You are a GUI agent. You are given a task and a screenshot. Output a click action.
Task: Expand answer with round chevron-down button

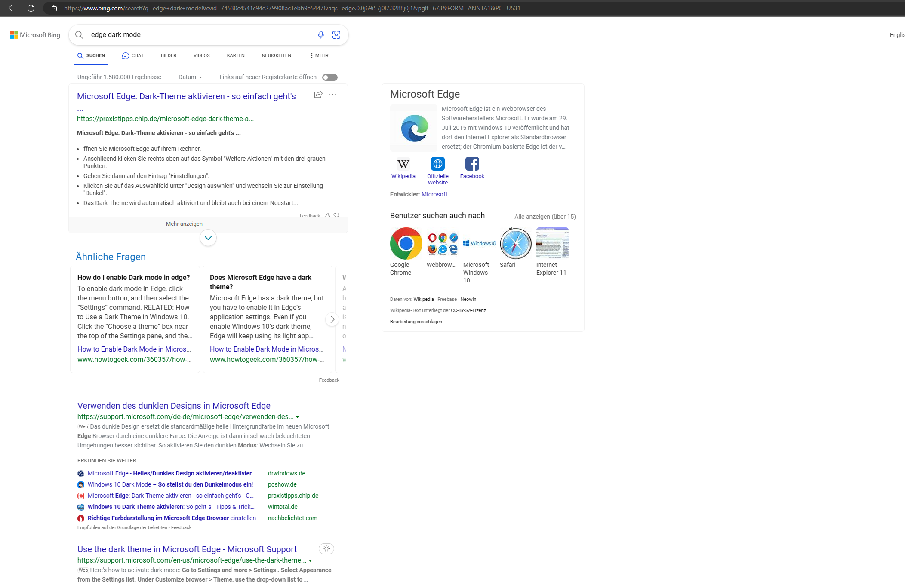click(x=208, y=238)
